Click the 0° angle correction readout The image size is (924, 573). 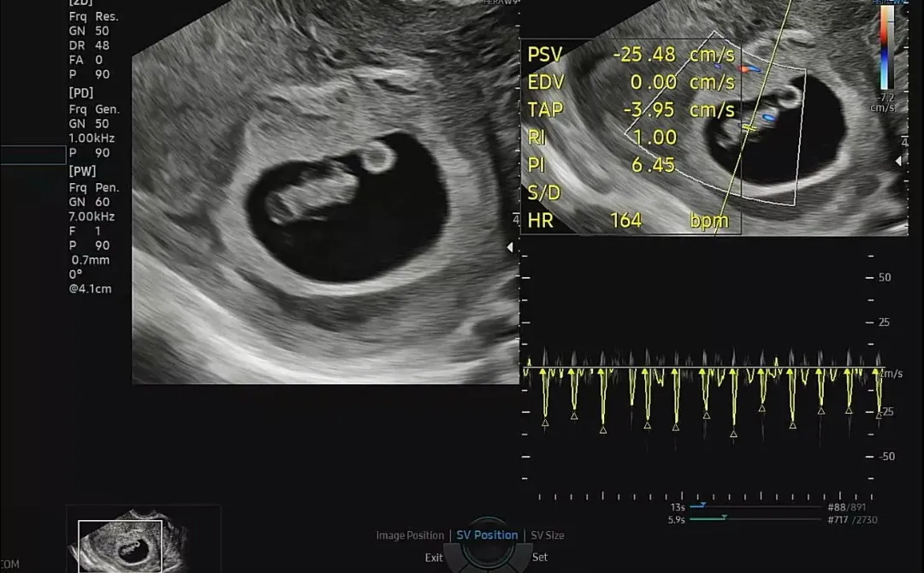pos(75,275)
